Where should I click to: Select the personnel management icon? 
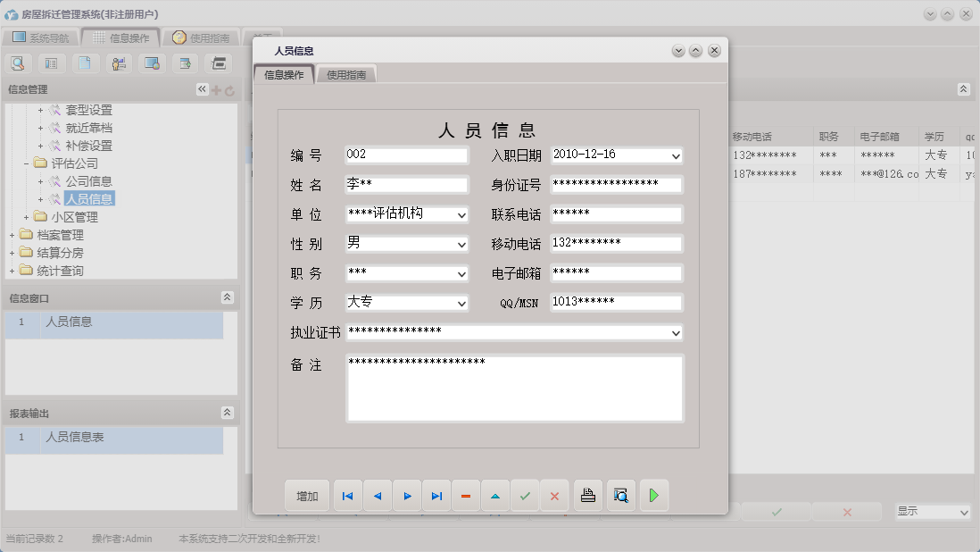pos(119,63)
